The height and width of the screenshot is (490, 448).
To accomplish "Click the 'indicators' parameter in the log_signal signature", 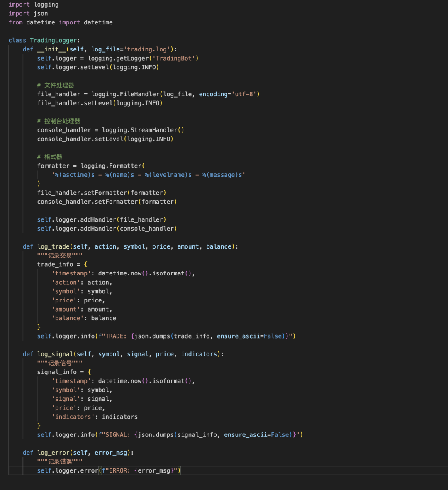I will click(x=199, y=354).
